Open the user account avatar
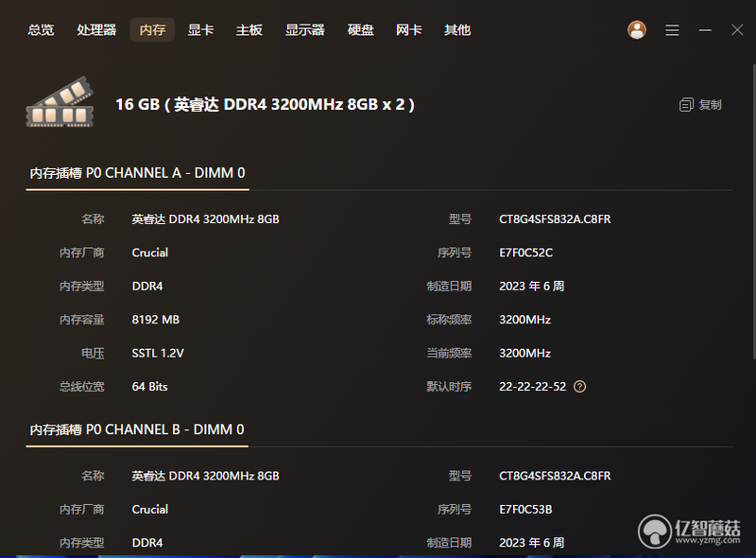Image resolution: width=756 pixels, height=558 pixels. pyautogui.click(x=636, y=30)
